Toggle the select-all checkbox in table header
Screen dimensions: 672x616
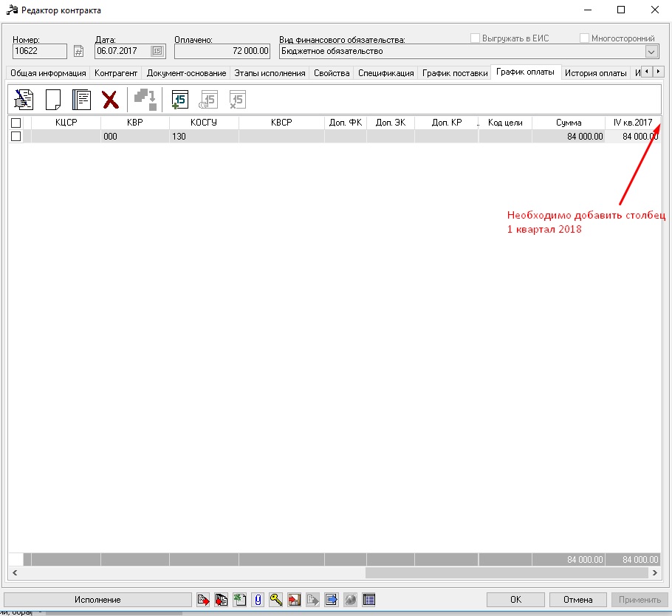[x=16, y=123]
